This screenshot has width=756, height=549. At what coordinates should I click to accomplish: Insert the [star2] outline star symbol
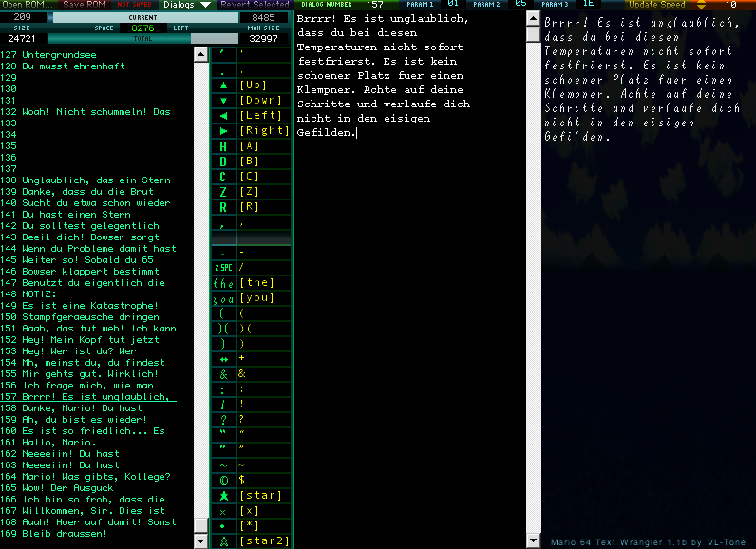223,540
